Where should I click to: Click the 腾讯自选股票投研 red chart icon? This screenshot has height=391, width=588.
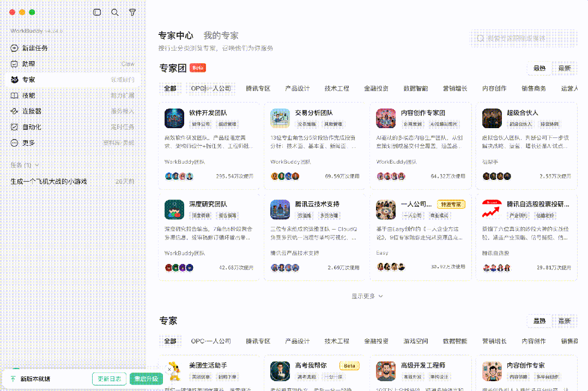click(x=492, y=209)
